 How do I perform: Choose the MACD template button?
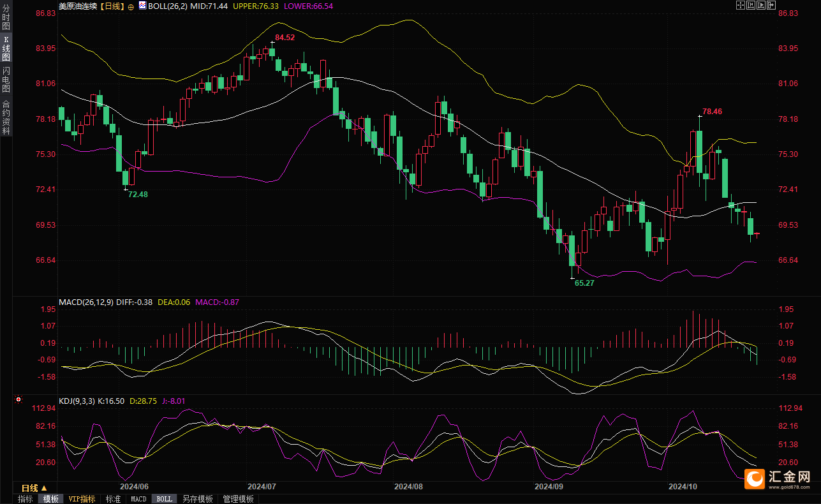[138, 499]
